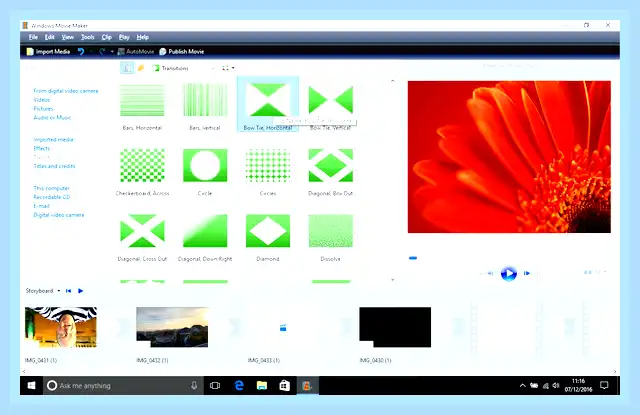
Task: Open the Action Center notifications icon
Action: click(604, 386)
